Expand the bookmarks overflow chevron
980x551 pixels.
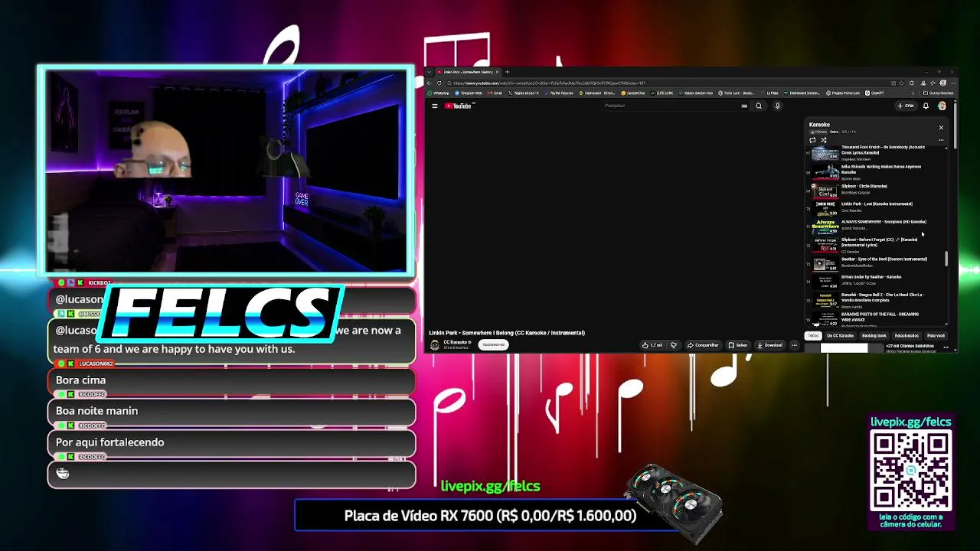coord(913,93)
